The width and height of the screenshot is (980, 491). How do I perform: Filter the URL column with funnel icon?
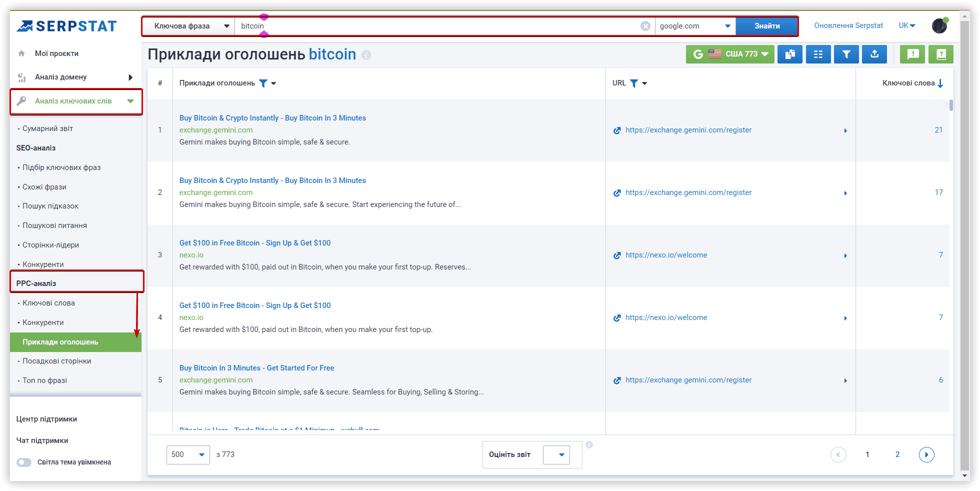click(x=633, y=83)
